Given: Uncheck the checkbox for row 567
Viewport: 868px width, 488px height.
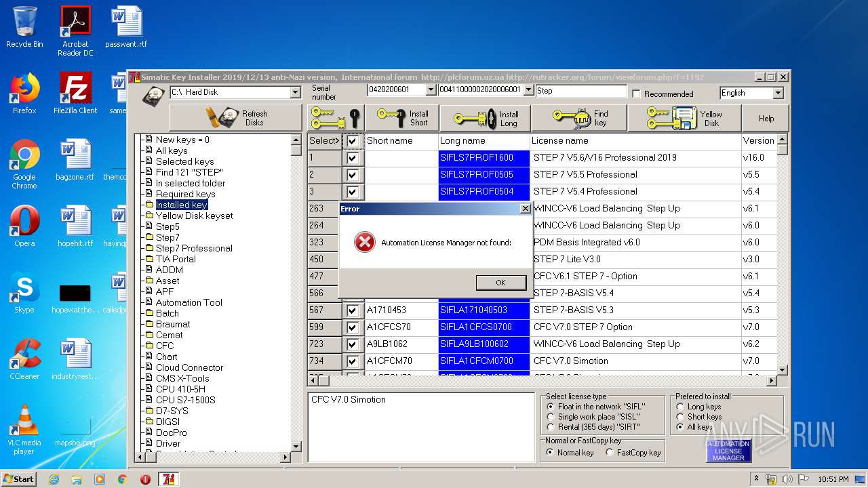Looking at the screenshot, I should pos(352,310).
